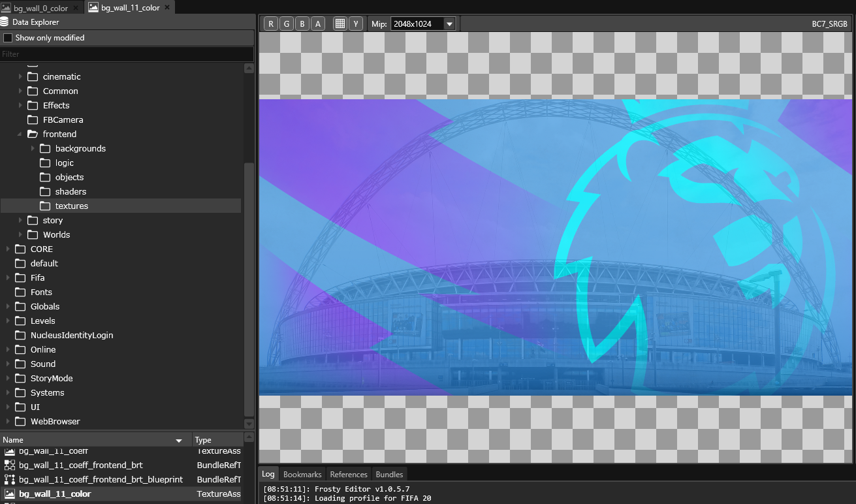The width and height of the screenshot is (856, 504).
Task: Click the Systems folder icon
Action: [20, 392]
